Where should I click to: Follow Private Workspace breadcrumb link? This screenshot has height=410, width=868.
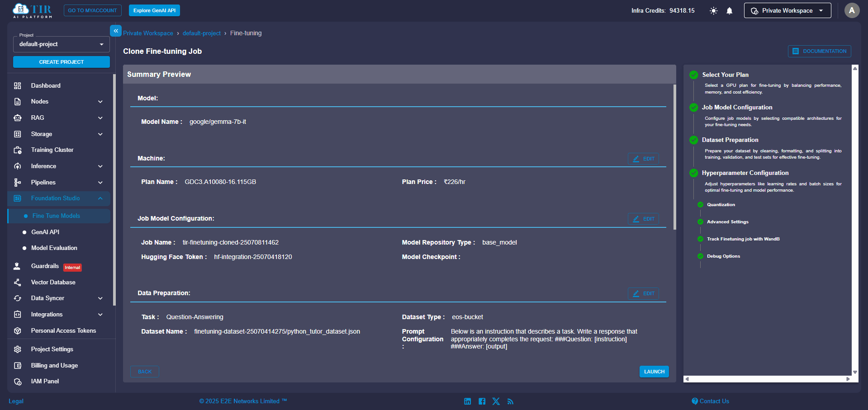tap(148, 33)
